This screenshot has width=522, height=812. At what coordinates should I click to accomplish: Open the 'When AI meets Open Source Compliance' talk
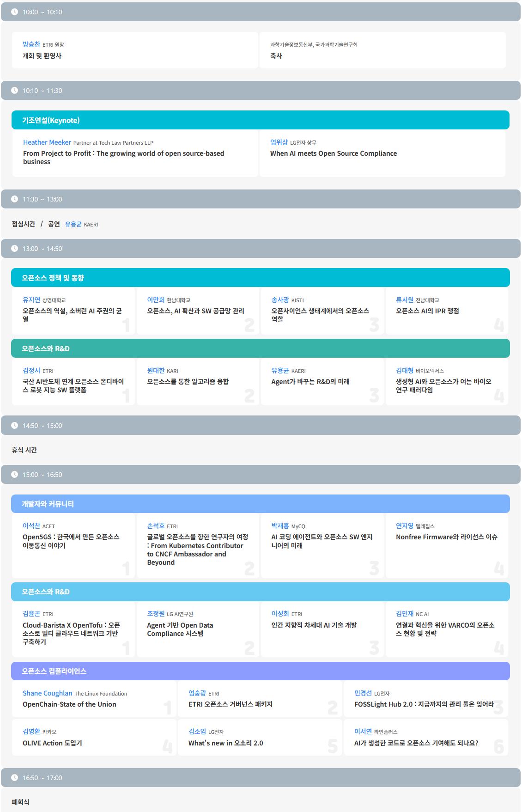[x=333, y=153]
